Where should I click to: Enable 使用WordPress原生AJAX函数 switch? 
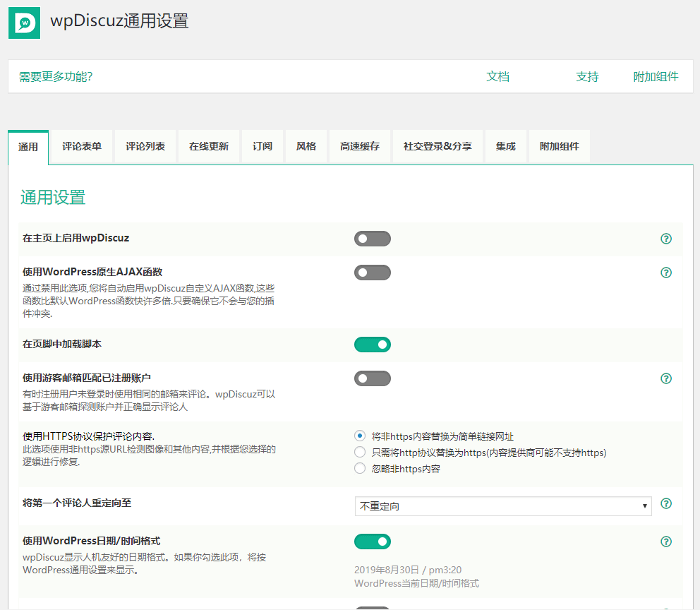373,273
